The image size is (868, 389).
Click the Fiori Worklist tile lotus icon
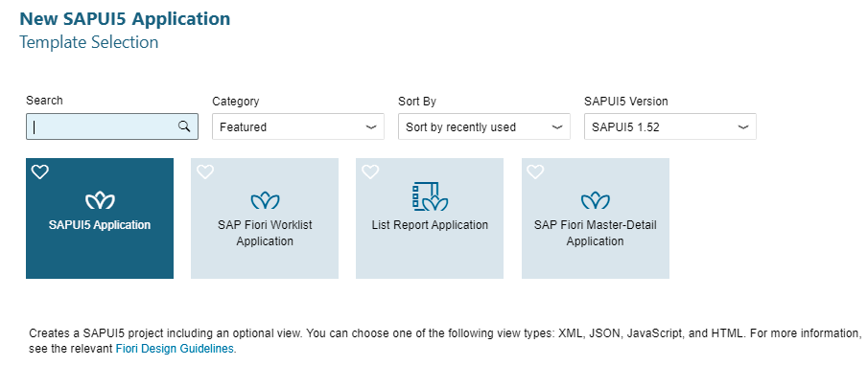(265, 201)
